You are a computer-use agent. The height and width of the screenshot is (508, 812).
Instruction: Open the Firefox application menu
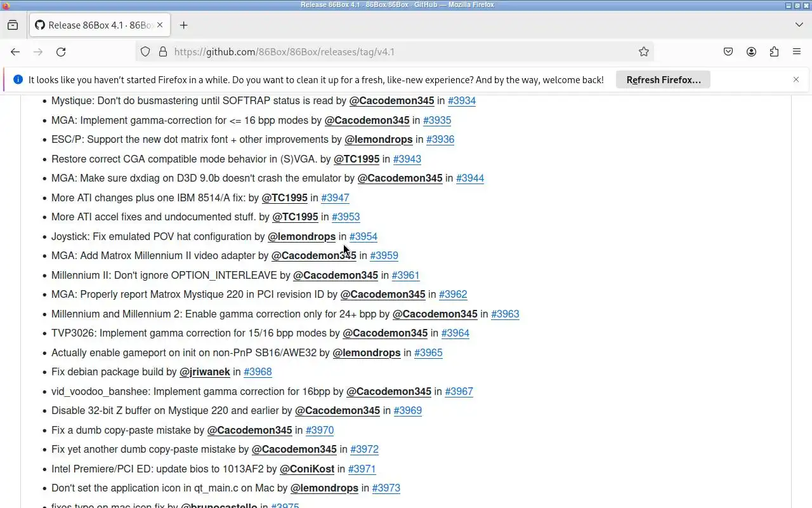[797, 52]
